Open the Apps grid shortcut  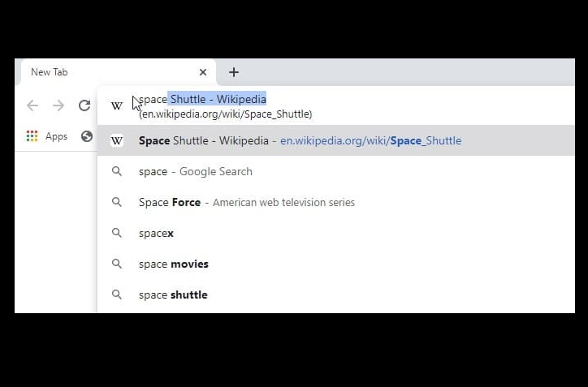pyautogui.click(x=32, y=136)
